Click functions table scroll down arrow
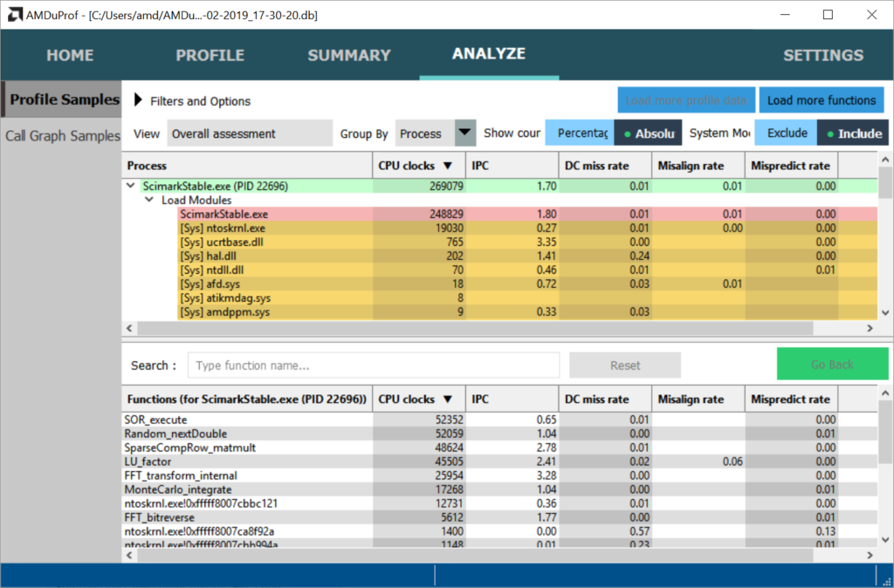Image resolution: width=894 pixels, height=588 pixels. [x=885, y=539]
